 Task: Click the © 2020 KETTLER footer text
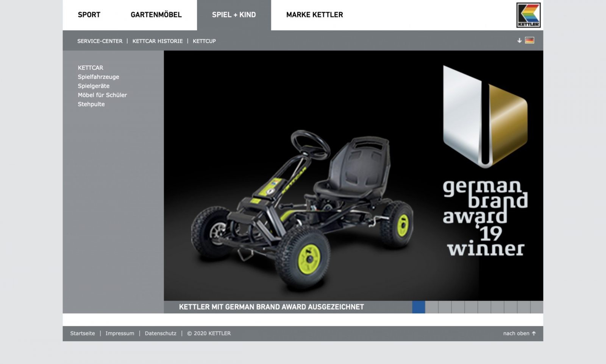point(209,333)
